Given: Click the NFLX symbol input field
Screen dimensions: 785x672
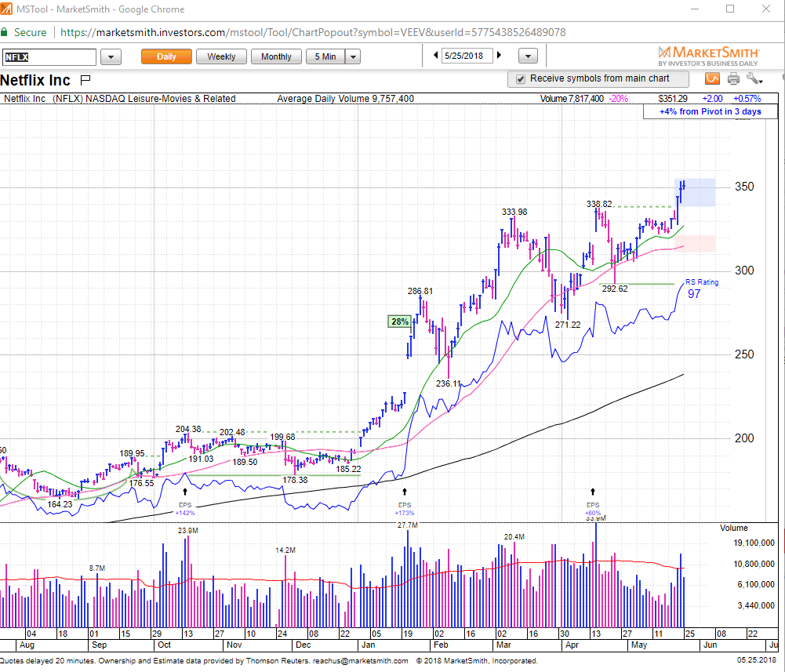Looking at the screenshot, I should click(49, 57).
